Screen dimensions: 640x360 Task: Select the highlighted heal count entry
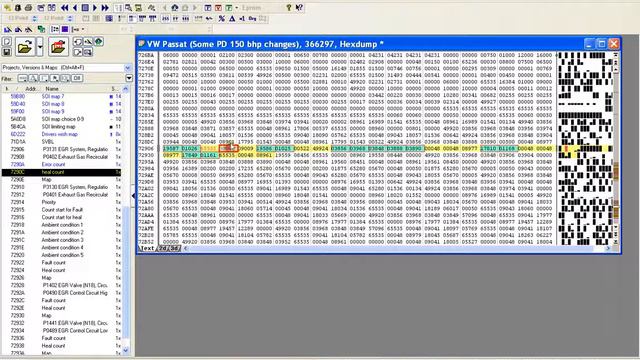coord(61,172)
